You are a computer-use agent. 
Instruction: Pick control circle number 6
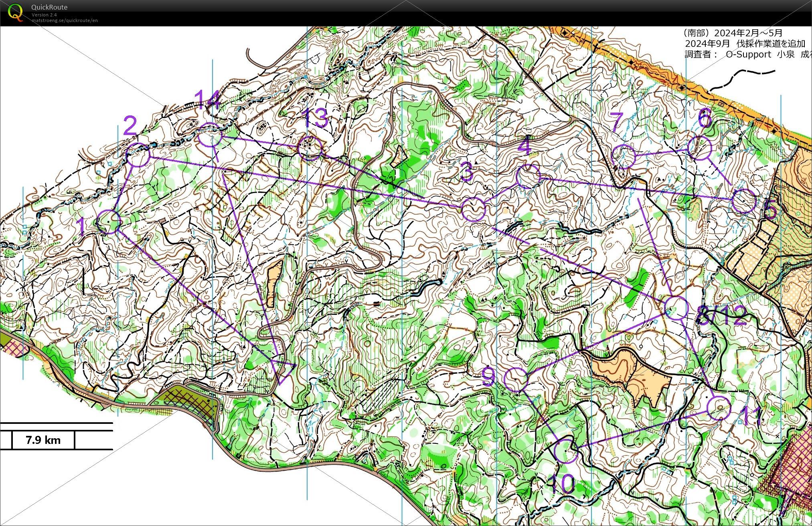(700, 148)
